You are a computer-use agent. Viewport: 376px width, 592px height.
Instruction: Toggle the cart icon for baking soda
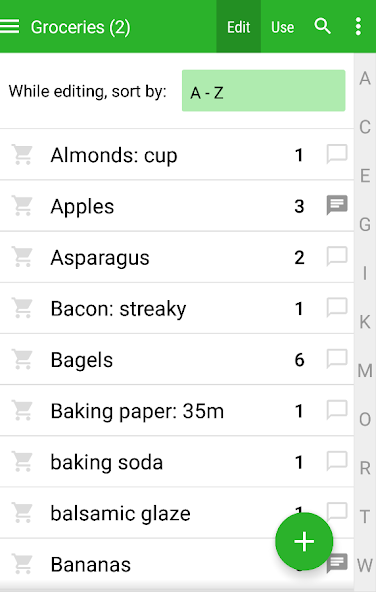pyautogui.click(x=22, y=461)
